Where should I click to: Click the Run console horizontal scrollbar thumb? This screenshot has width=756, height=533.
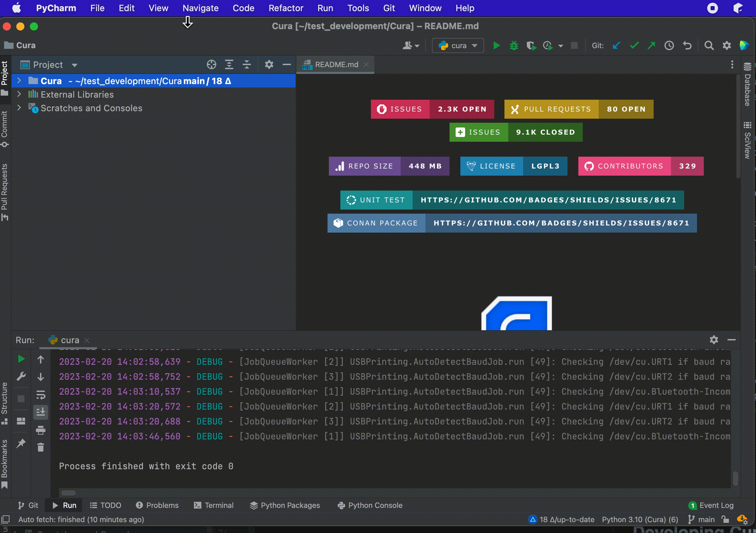point(68,493)
